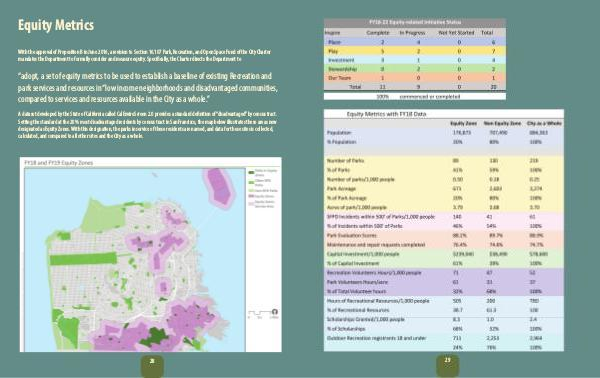The image size is (600, 378).
Task: Click the left page number badge
Action: coord(152,365)
